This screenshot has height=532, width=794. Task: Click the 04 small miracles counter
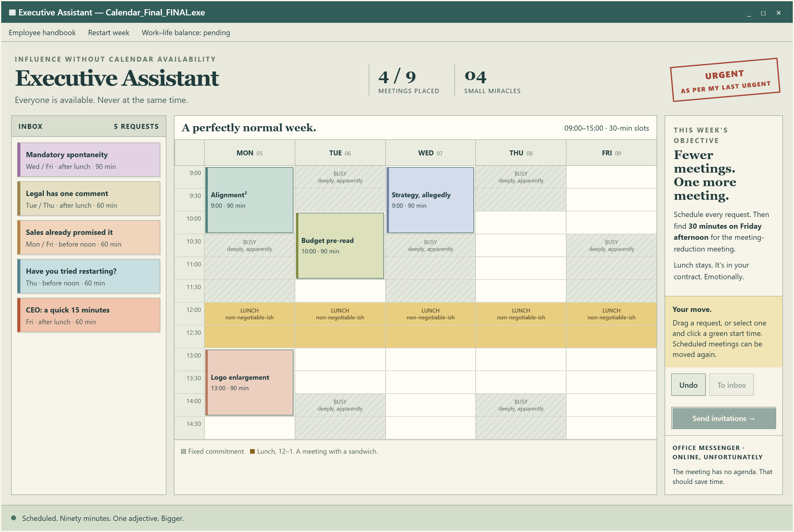tap(492, 81)
